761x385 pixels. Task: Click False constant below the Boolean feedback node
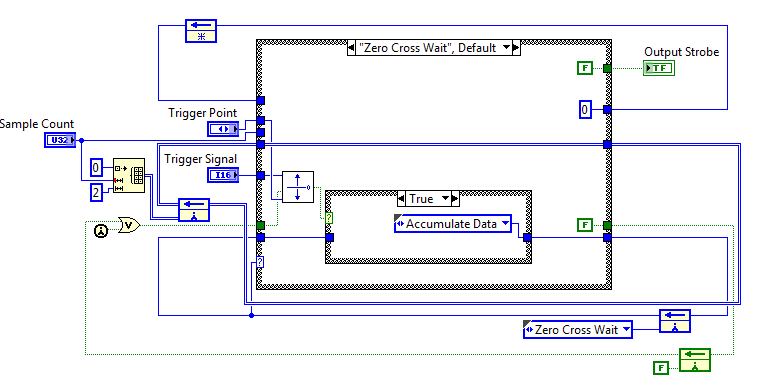point(661,368)
